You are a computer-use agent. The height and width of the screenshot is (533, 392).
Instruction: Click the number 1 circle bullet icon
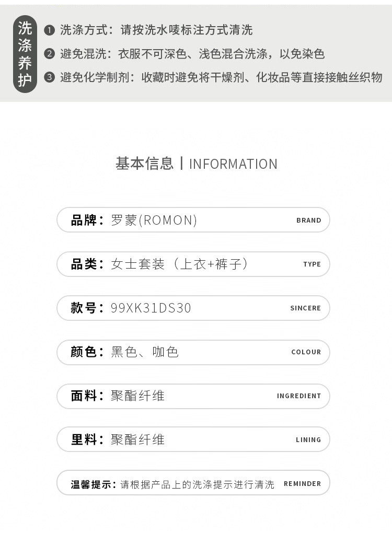[50, 30]
